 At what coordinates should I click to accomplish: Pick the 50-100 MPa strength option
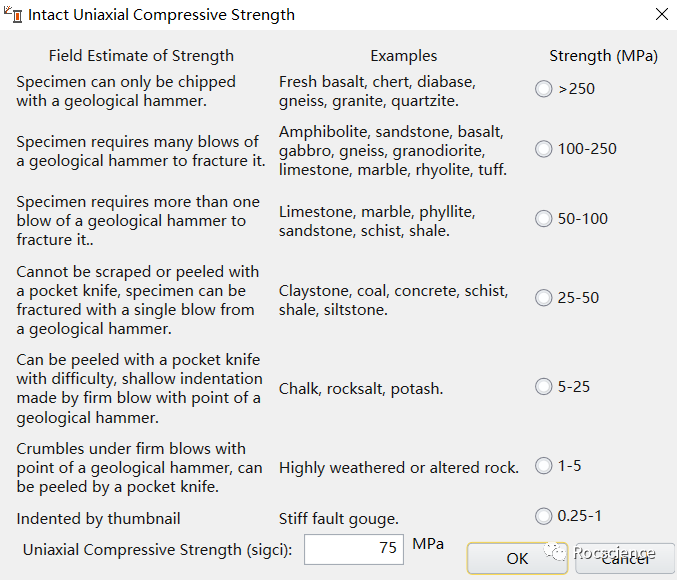pyautogui.click(x=544, y=218)
